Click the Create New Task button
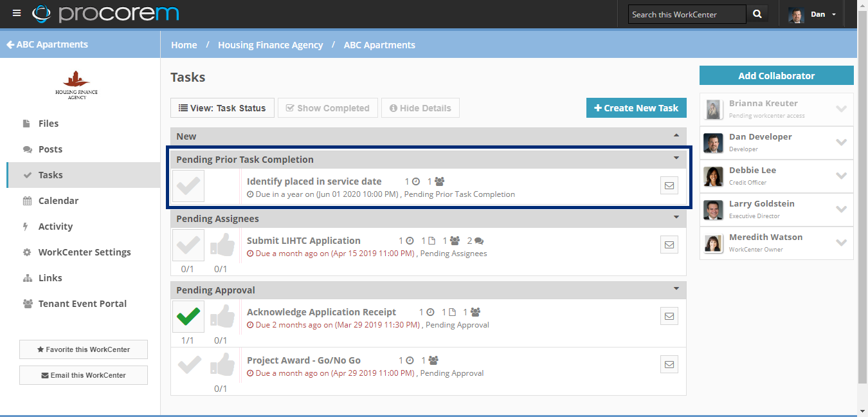Image resolution: width=868 pixels, height=417 pixels. click(x=636, y=107)
